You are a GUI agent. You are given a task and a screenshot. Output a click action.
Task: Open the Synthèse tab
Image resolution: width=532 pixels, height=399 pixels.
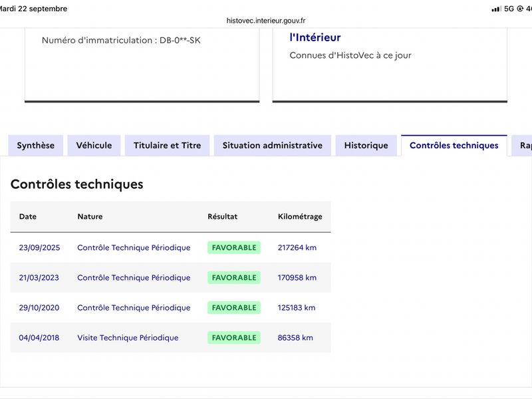click(36, 145)
